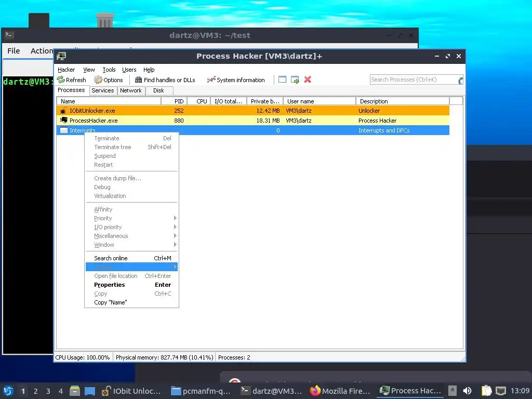Viewport: 532px width, 399px height.
Task: Choose Restart in context menu
Action: (131, 165)
